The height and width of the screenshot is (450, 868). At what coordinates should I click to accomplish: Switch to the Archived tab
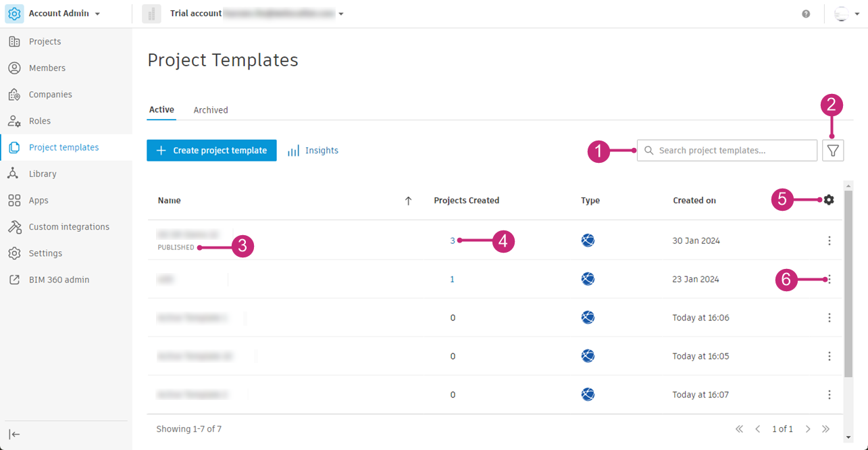211,110
